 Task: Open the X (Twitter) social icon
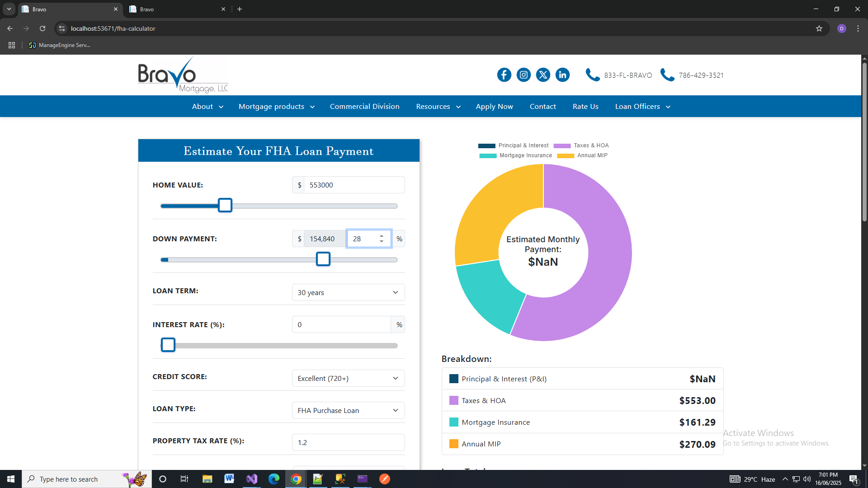pyautogui.click(x=543, y=75)
